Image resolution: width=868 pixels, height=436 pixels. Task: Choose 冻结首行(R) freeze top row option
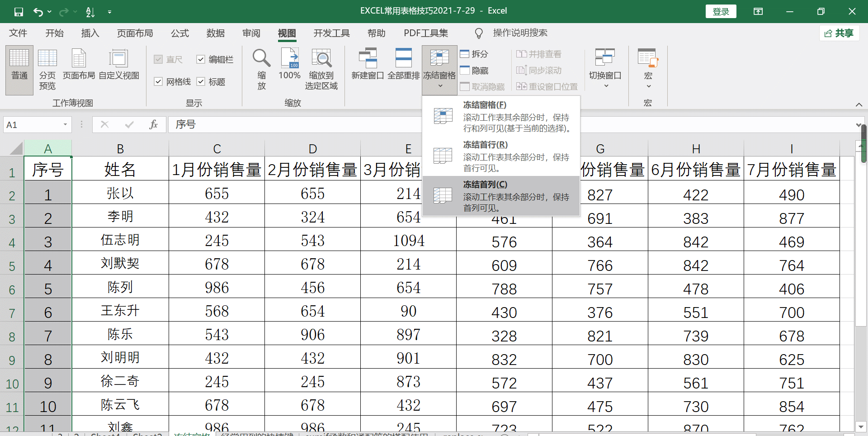click(x=501, y=156)
